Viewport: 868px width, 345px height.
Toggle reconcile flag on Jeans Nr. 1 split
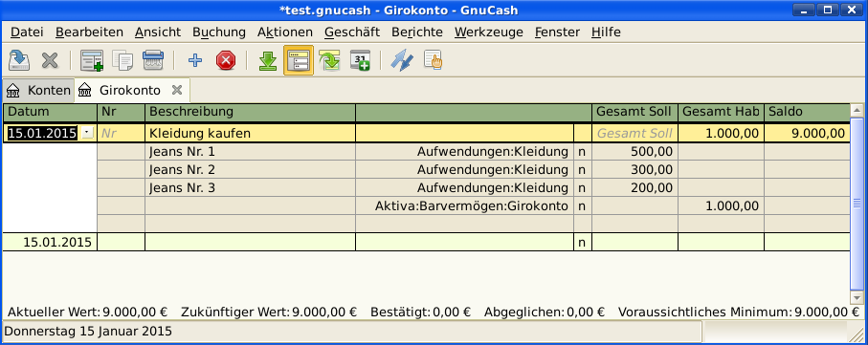click(x=582, y=152)
